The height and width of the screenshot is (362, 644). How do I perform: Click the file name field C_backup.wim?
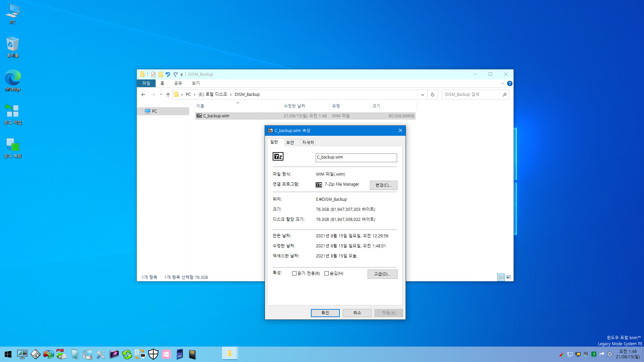coord(356,158)
